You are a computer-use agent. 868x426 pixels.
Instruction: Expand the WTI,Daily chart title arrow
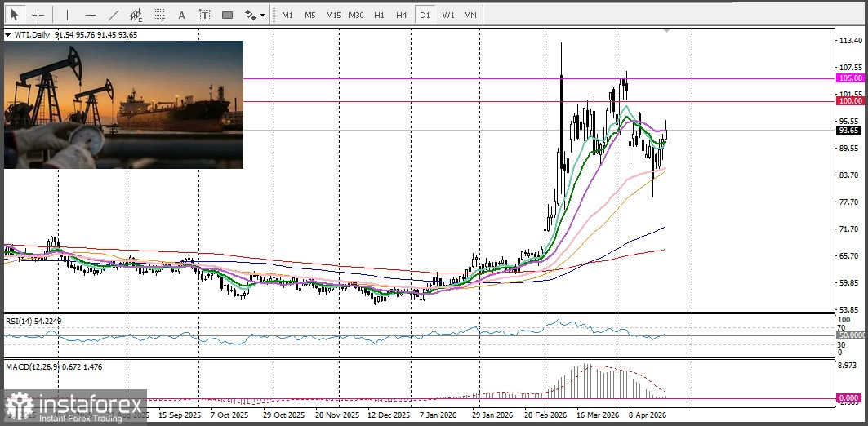(x=8, y=35)
